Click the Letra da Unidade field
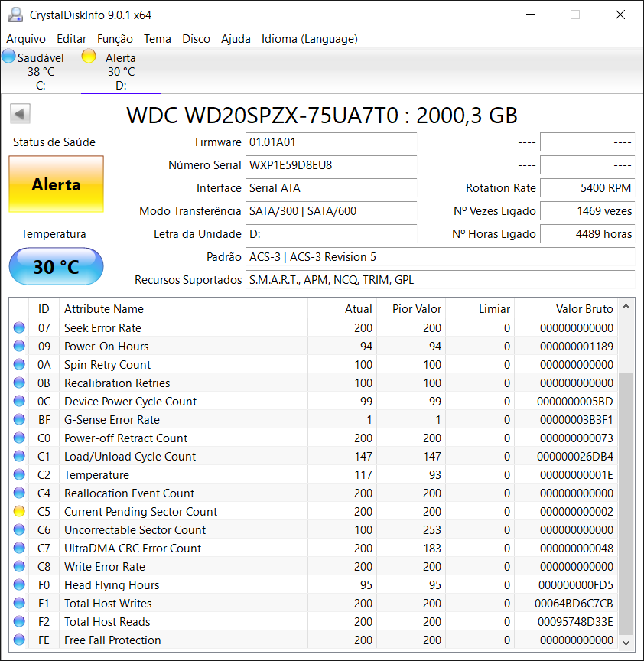 pos(331,234)
